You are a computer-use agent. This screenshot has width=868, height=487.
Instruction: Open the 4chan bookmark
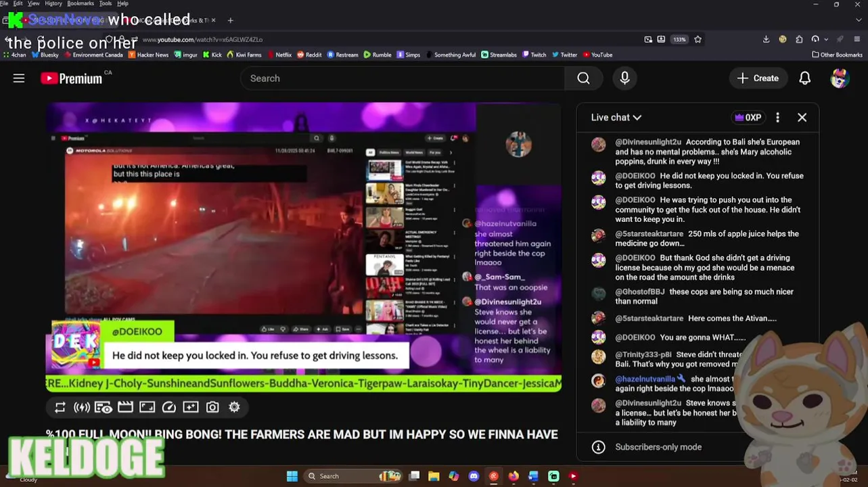[15, 55]
